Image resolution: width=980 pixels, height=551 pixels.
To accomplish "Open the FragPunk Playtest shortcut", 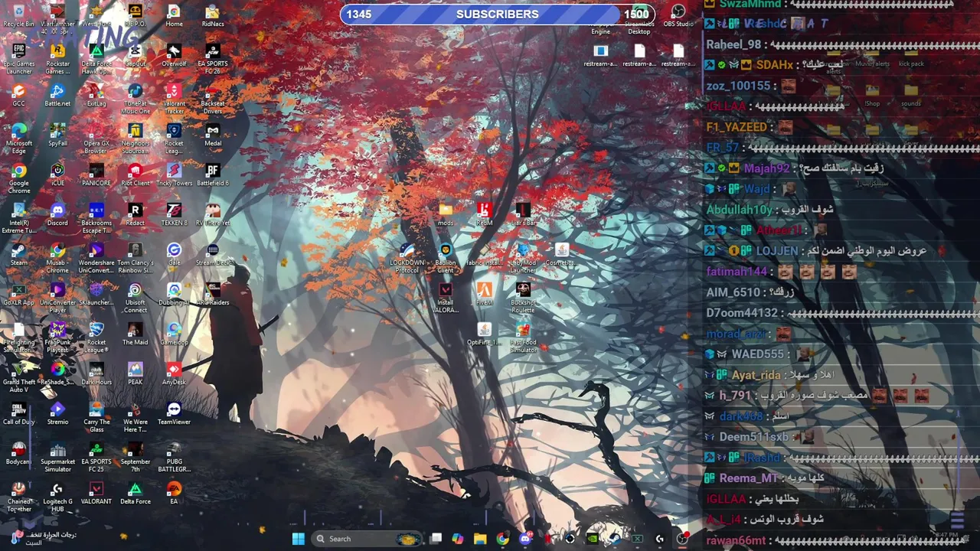I will (57, 337).
